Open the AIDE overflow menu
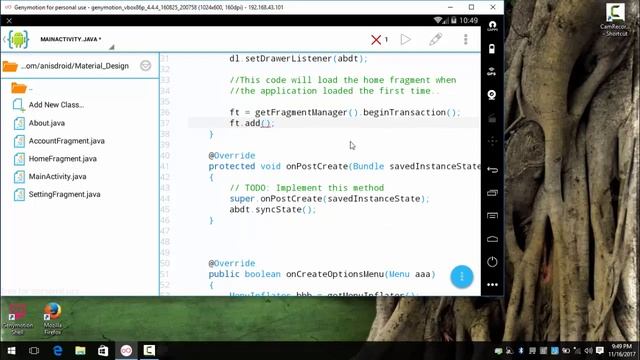 (x=465, y=39)
